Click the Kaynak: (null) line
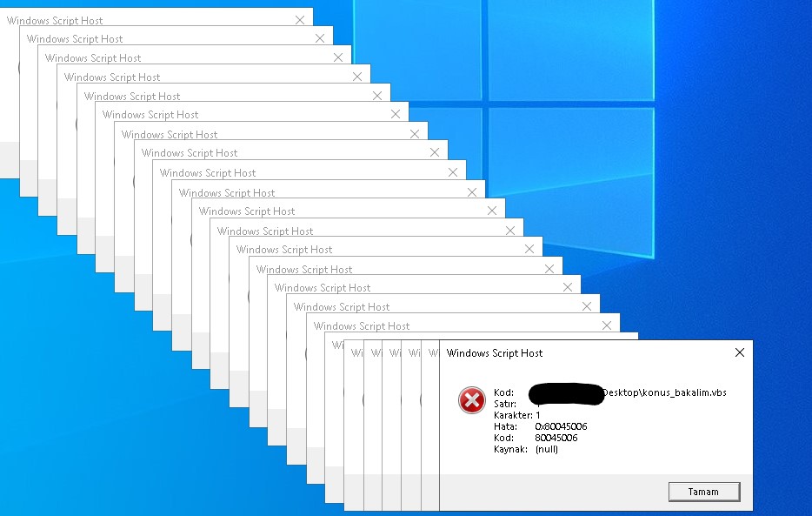Image resolution: width=812 pixels, height=516 pixels. (x=526, y=449)
